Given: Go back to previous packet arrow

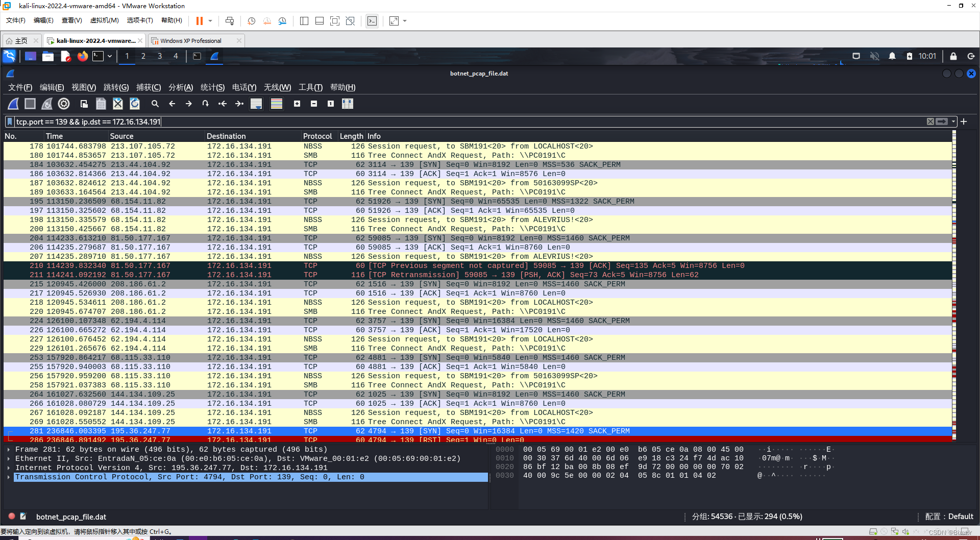Looking at the screenshot, I should (x=172, y=104).
